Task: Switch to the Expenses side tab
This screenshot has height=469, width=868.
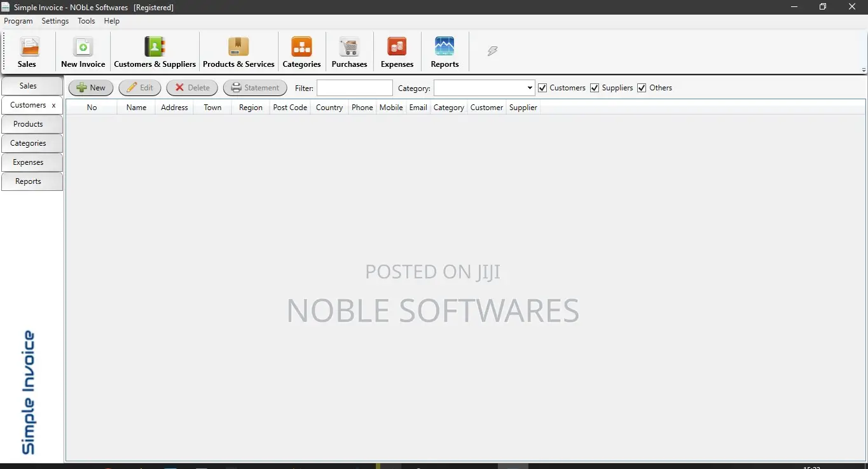Action: (x=32, y=162)
